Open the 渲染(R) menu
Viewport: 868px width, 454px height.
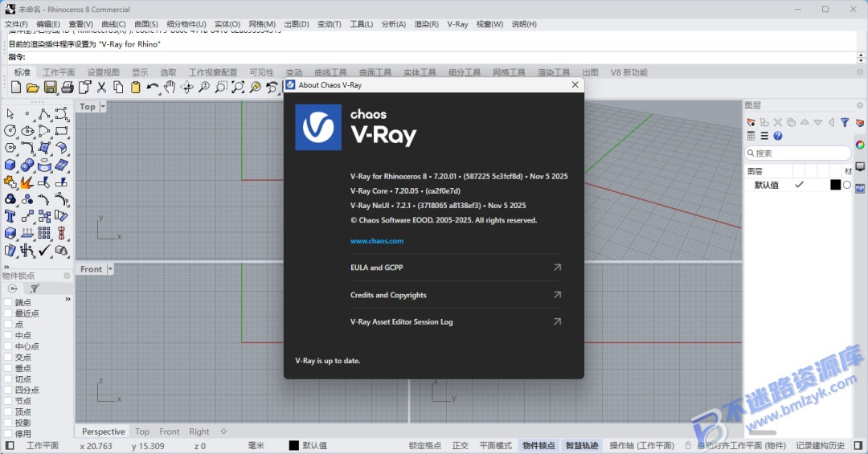pos(426,24)
